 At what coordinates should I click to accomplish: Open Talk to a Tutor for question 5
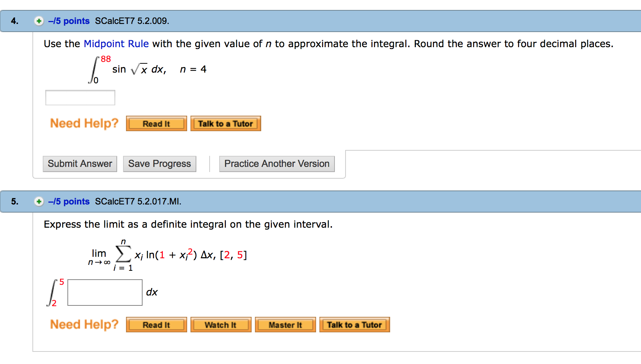point(354,325)
